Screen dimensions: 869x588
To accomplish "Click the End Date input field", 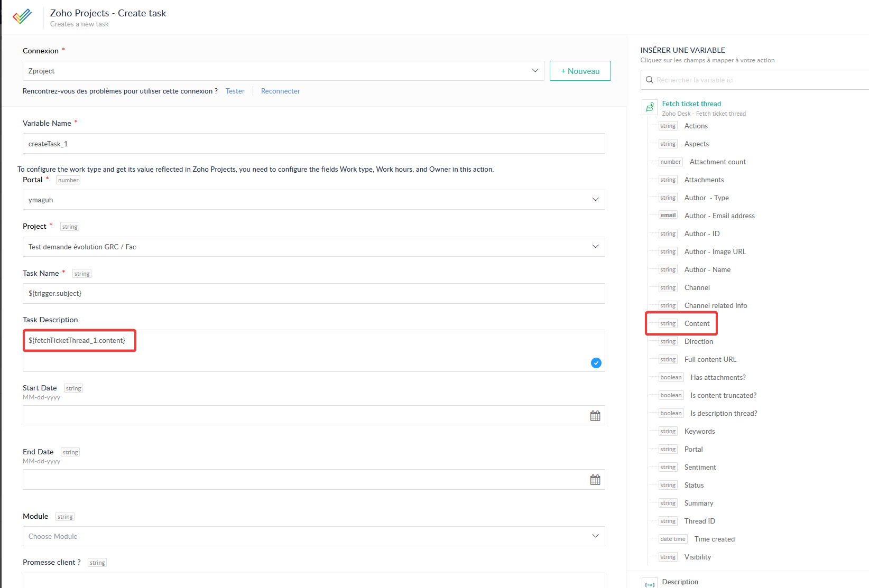I will [314, 479].
